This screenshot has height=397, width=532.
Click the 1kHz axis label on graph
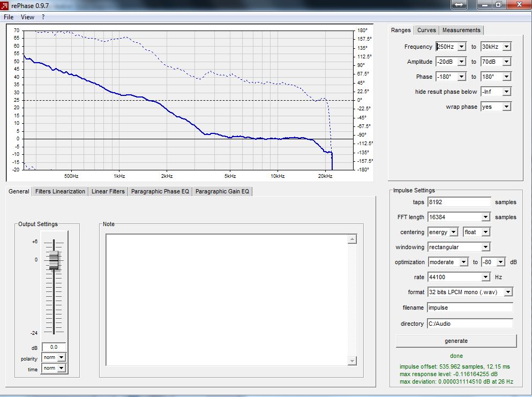coord(119,176)
